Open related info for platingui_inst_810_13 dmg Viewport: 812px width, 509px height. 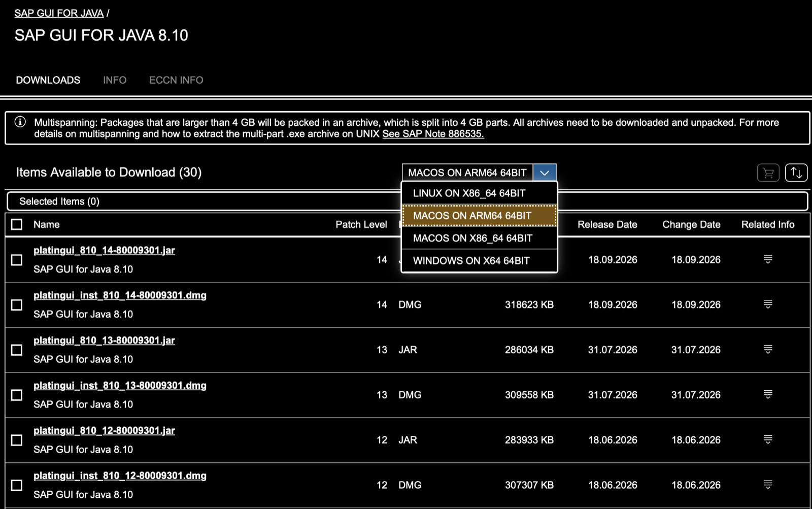768,394
